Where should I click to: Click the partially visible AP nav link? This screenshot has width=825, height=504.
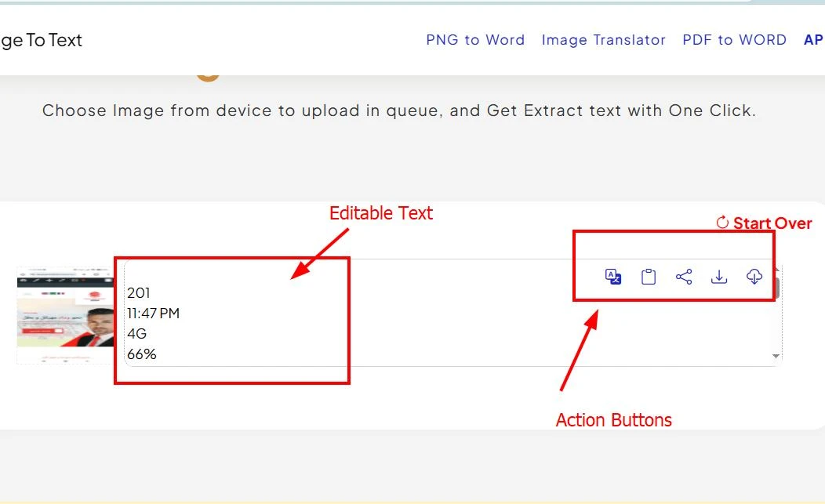tap(813, 40)
